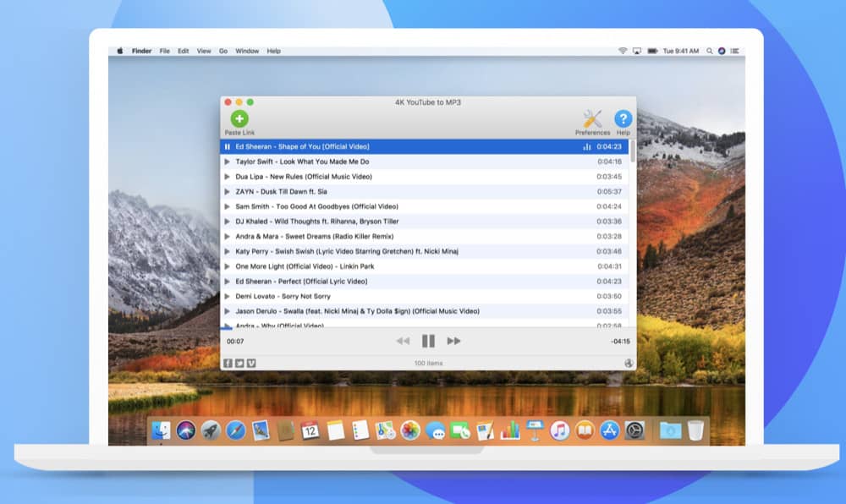Skip forward with the fast-forward control
This screenshot has height=504, width=846.
(x=455, y=341)
